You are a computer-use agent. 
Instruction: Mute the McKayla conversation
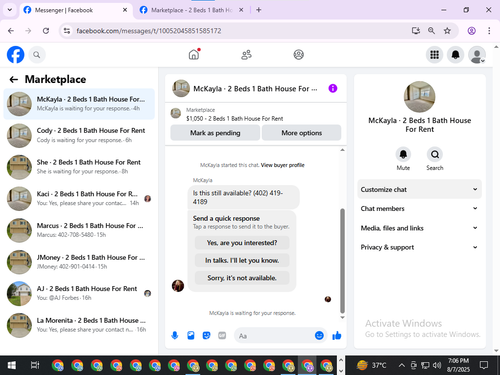(403, 154)
